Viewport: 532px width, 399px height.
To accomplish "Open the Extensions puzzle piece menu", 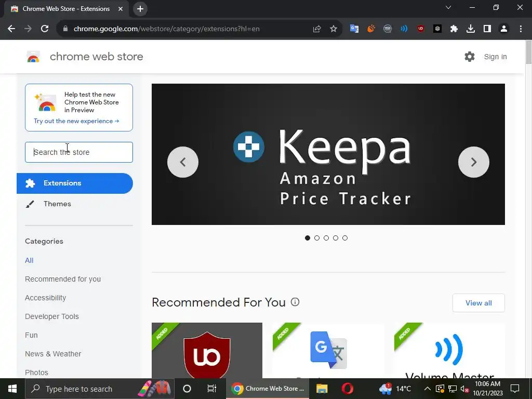I will 454,29.
